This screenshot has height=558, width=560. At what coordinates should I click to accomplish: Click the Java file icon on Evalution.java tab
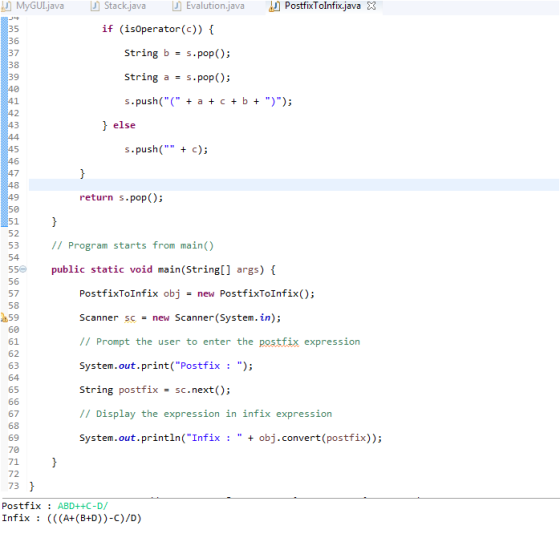click(x=176, y=6)
